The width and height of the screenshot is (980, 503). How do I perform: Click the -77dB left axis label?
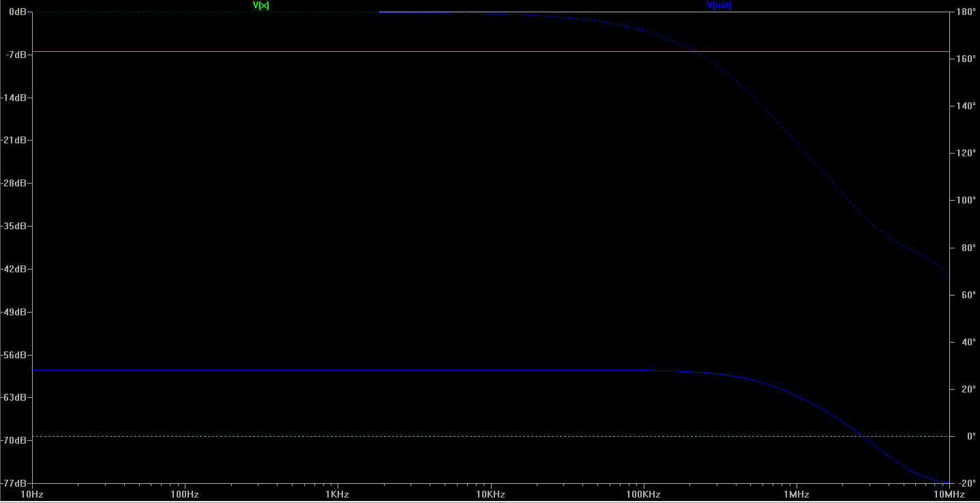(14, 483)
